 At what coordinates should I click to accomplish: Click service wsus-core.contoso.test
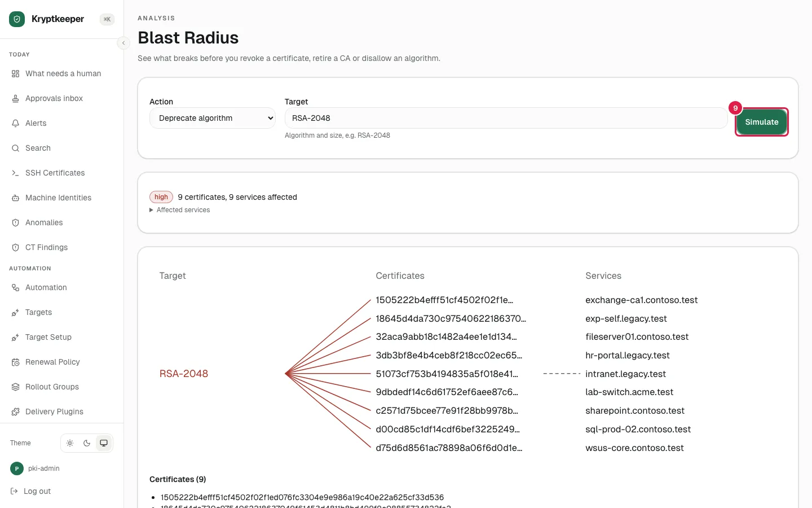[x=634, y=448]
